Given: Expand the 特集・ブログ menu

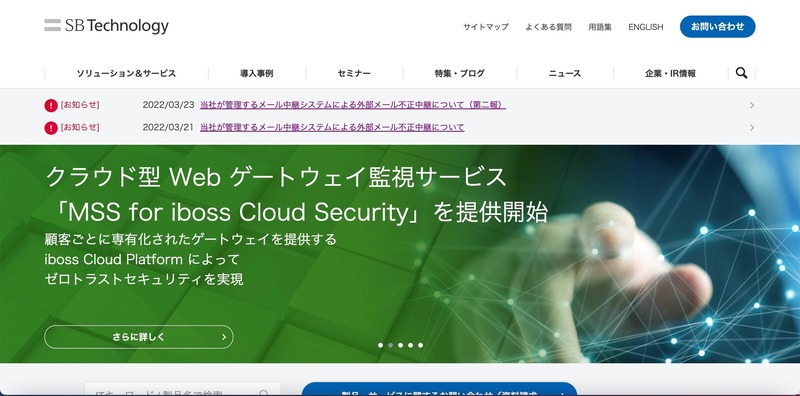Looking at the screenshot, I should 460,73.
